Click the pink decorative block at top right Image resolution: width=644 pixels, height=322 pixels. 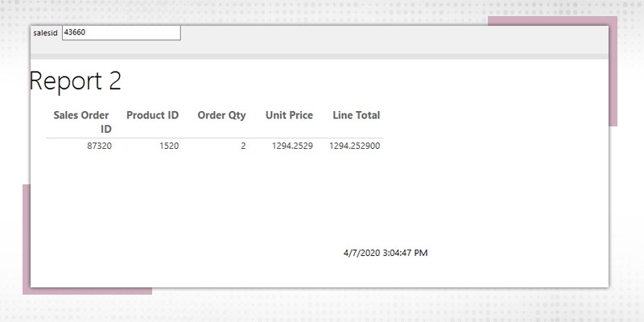point(613,80)
